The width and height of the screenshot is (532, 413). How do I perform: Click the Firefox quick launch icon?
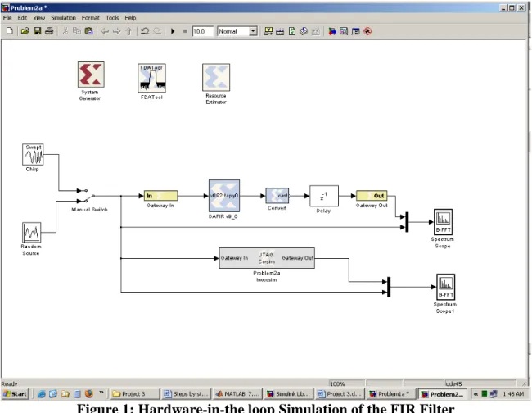(89, 394)
